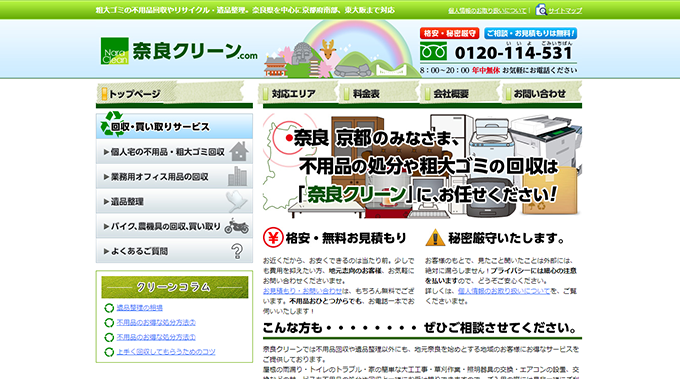Open 個人情報のお取り扱いについて link in header
The height and width of the screenshot is (379, 680).
click(487, 10)
